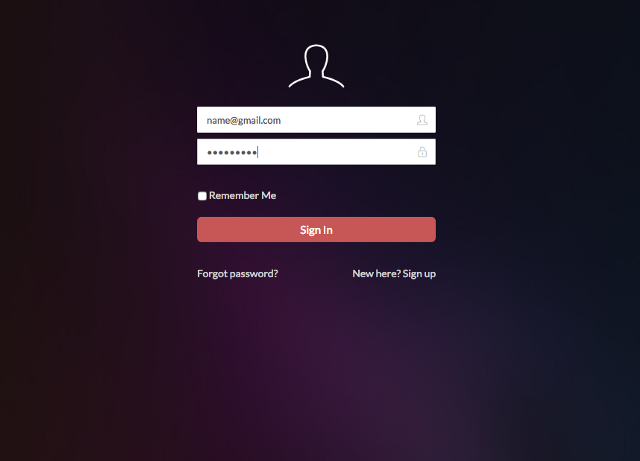The width and height of the screenshot is (640, 461).
Task: Focus the masked password input field
Action: (316, 152)
